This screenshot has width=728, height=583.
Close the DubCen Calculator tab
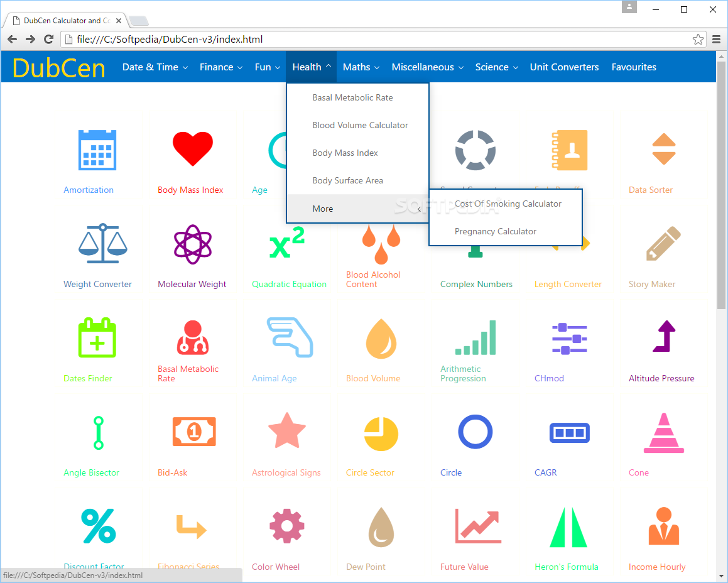[x=118, y=21]
